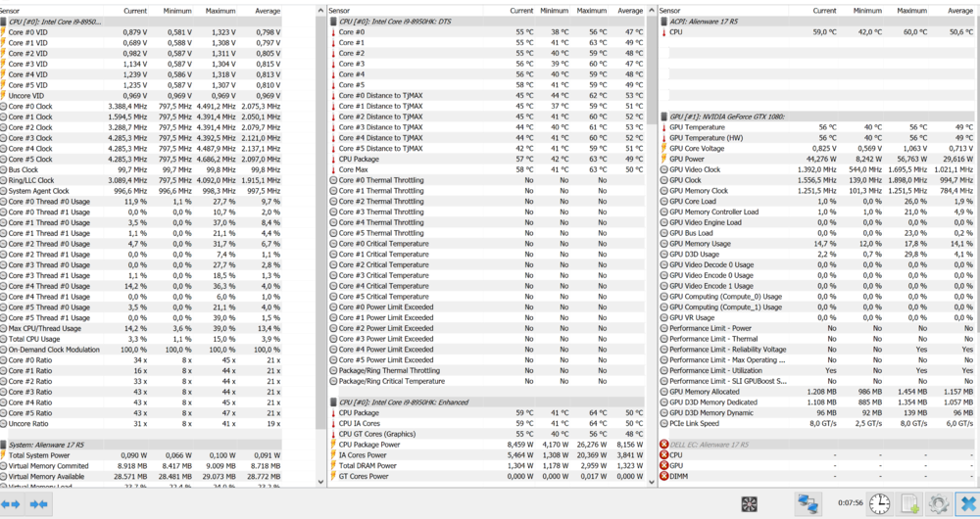Reset min/max values with the clock icon
The image size is (980, 519).
(880, 503)
